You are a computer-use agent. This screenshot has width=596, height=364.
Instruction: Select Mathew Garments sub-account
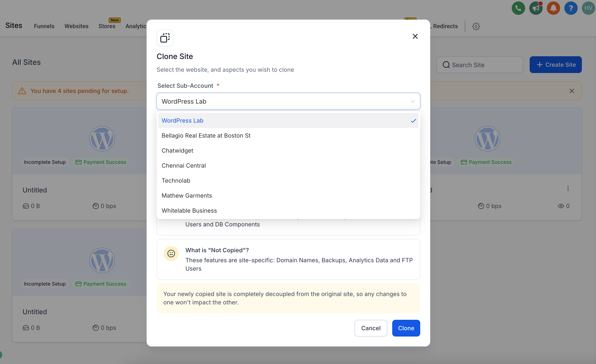pos(288,195)
